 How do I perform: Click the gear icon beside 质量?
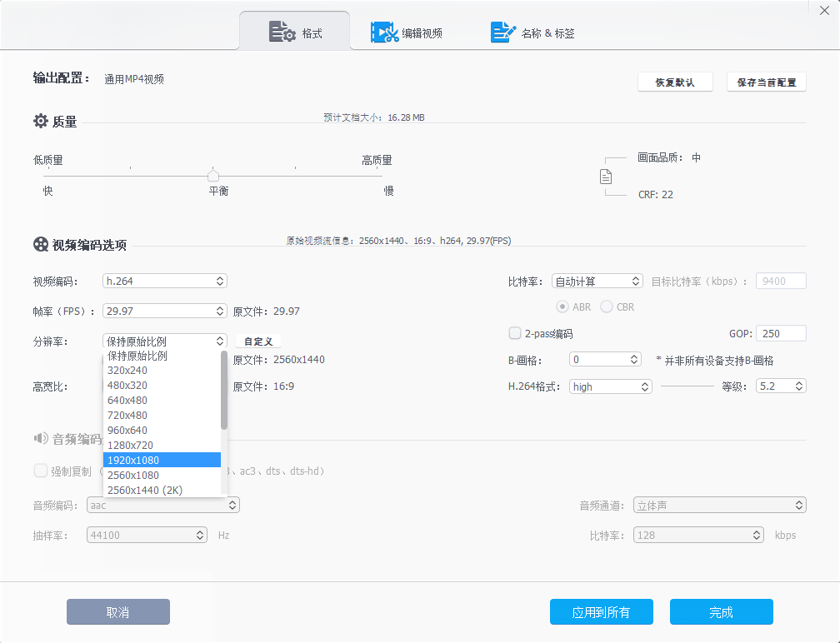tap(40, 121)
